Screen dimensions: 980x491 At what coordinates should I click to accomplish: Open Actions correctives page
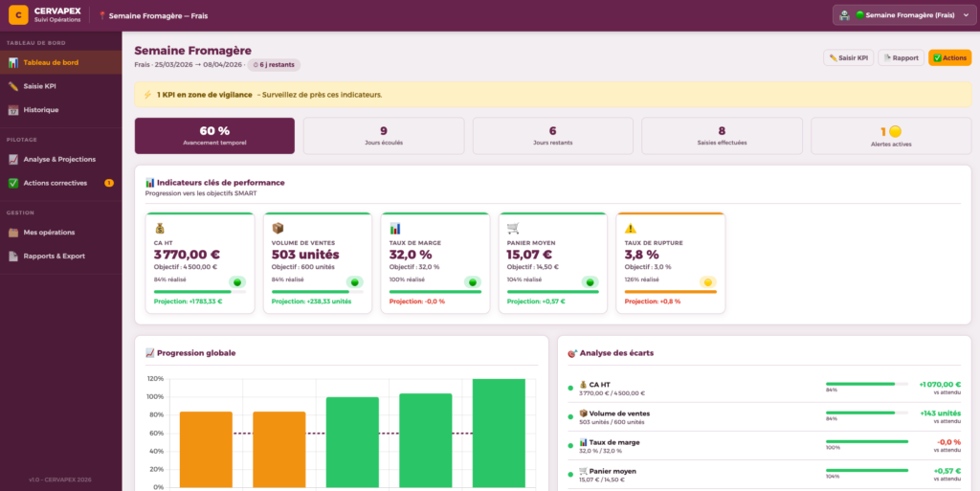(x=60, y=183)
